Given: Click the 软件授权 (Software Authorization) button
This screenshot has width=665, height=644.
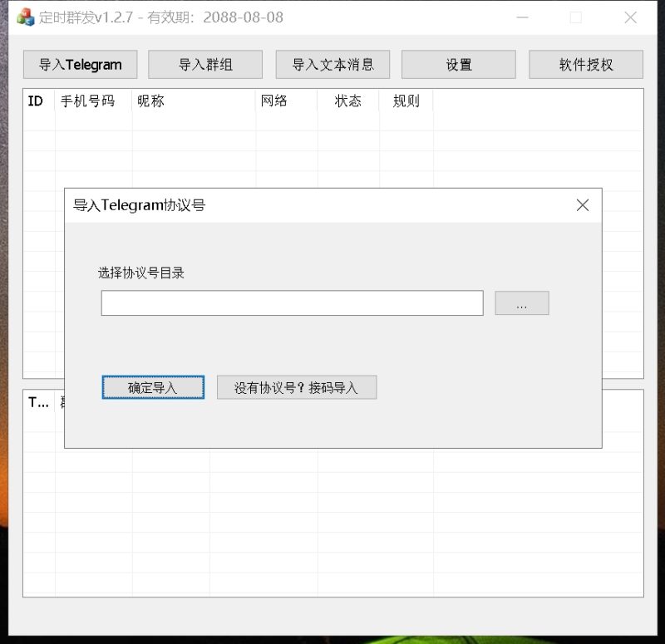Looking at the screenshot, I should point(586,64).
